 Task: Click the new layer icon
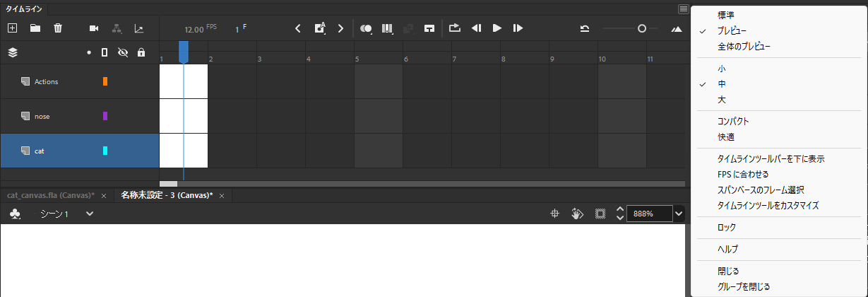click(x=12, y=28)
